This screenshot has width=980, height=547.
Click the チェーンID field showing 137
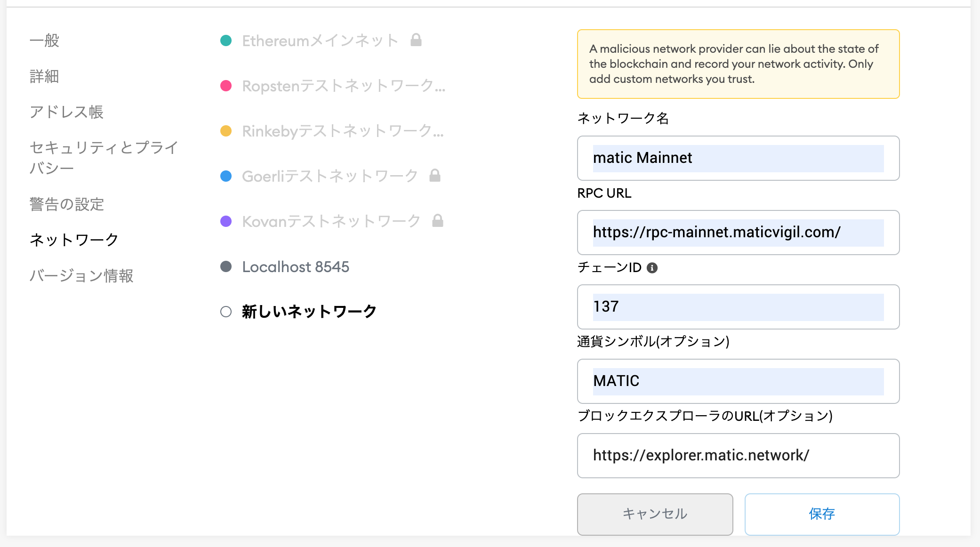(738, 307)
